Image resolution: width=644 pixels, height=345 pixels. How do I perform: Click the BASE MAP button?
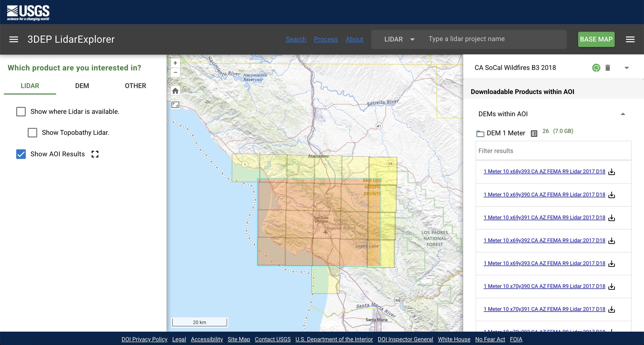point(596,39)
